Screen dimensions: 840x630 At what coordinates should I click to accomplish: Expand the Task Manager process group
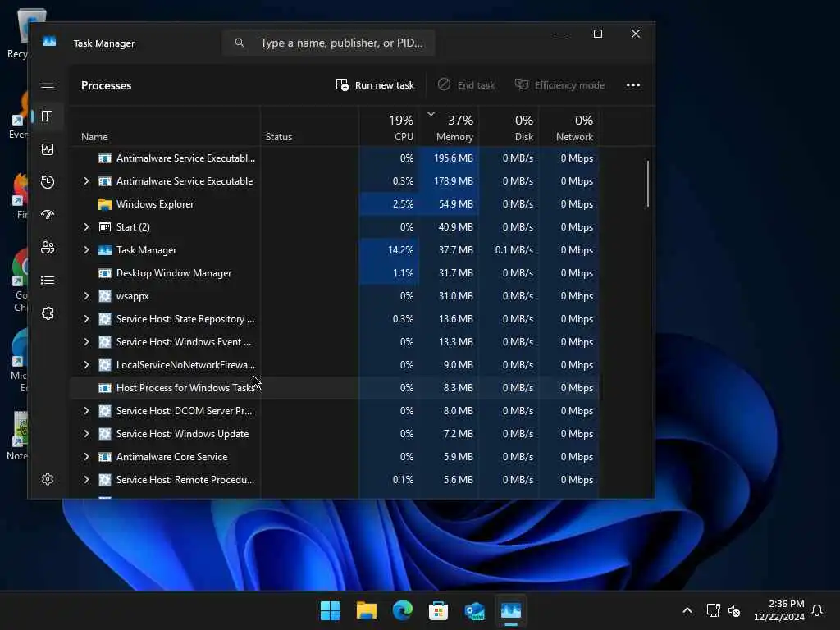coord(86,250)
